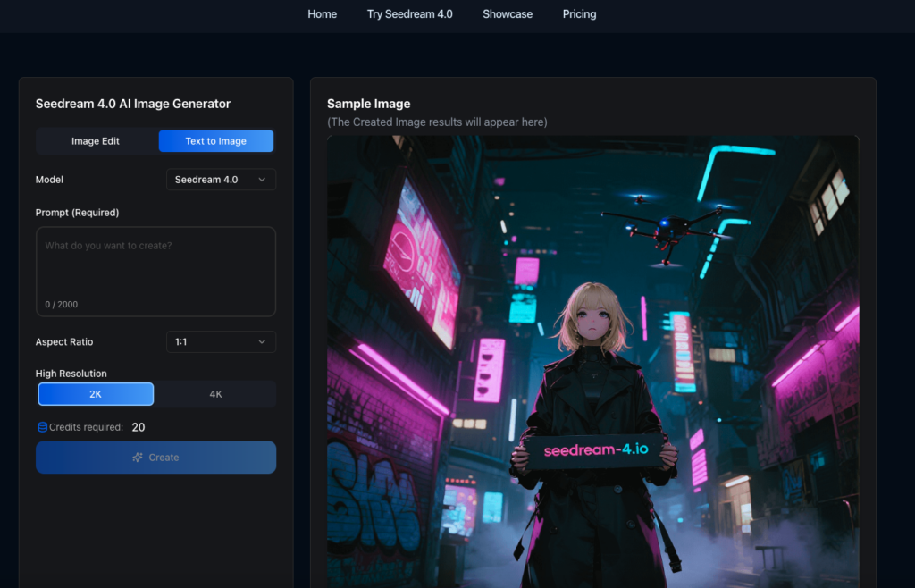This screenshot has height=588, width=915.
Task: Select the Text to Image tab
Action: (x=215, y=141)
